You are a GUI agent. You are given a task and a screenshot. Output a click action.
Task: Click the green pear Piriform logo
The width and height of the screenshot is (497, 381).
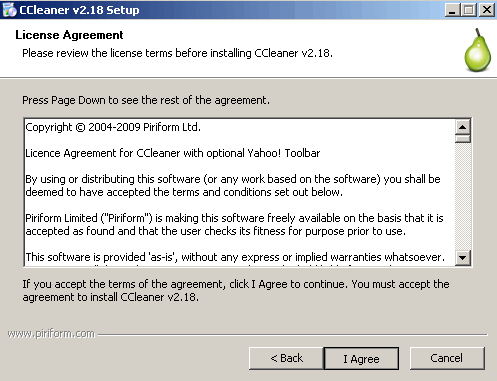pyautogui.click(x=478, y=50)
